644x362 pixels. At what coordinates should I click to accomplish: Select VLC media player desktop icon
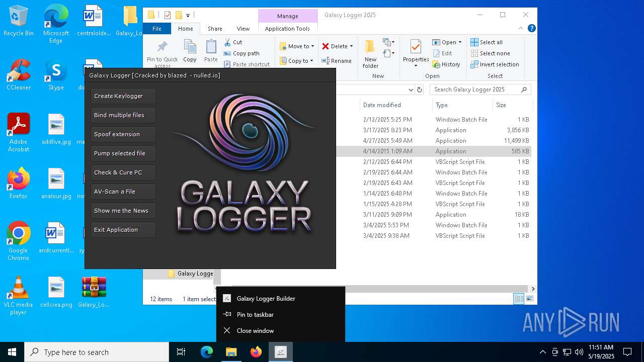pos(18,296)
